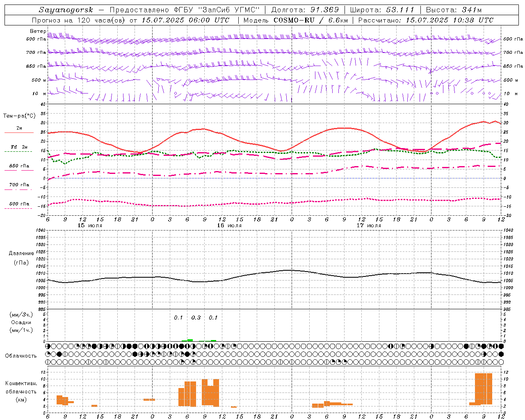Click the '(мм/3ч.)' precipitation unit label
This screenshot has width=525, height=420.
(21, 315)
